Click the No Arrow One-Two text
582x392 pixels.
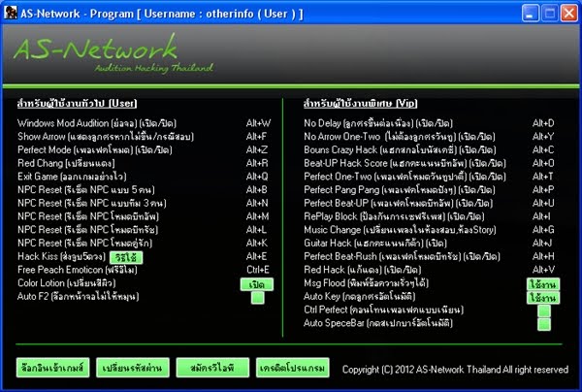tap(400, 137)
